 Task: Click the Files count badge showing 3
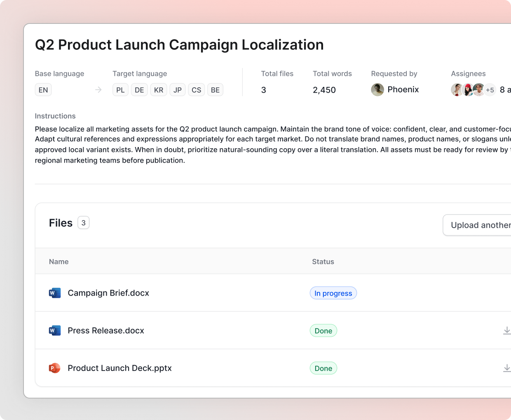[x=84, y=223]
